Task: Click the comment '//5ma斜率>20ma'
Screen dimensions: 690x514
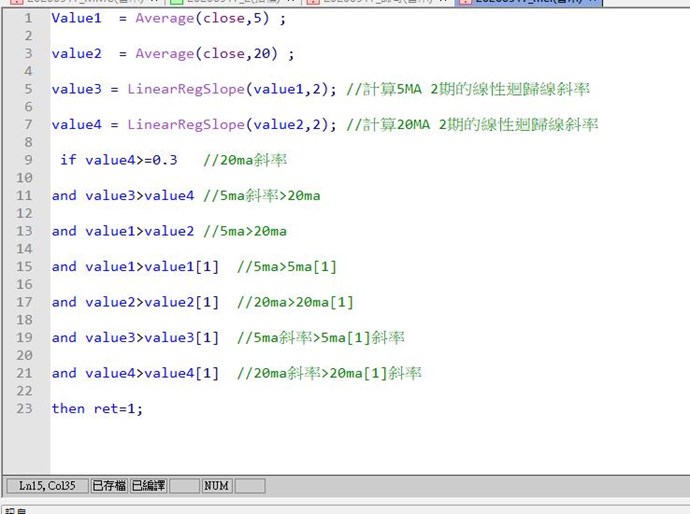Action: coord(262,195)
